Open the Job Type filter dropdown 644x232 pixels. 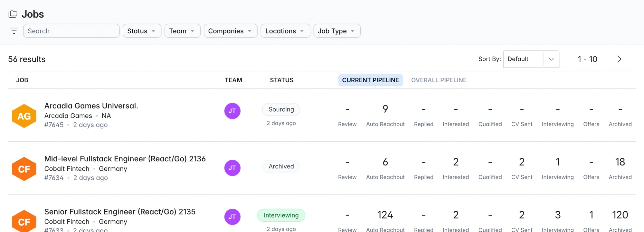click(x=337, y=31)
